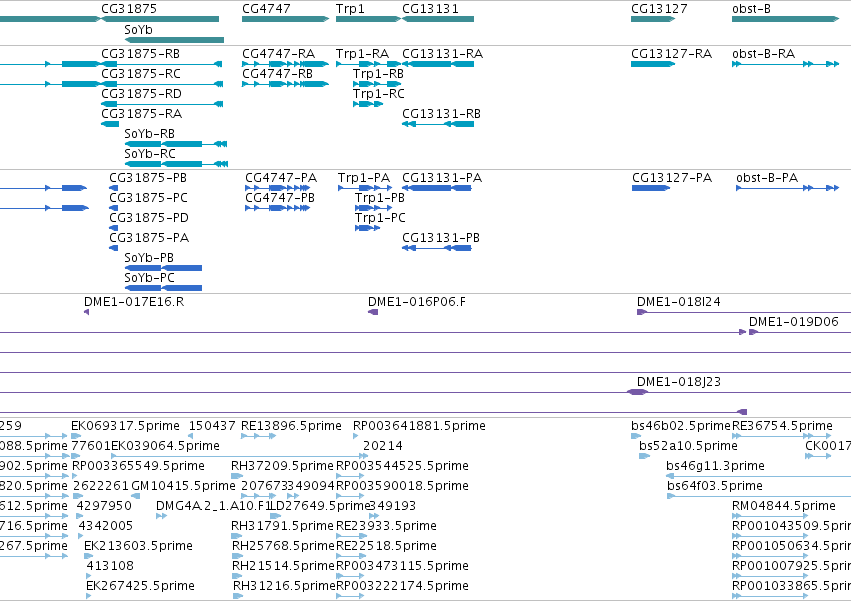Click CG13131-RA transcript
This screenshot has height=601, width=851.
tap(438, 64)
